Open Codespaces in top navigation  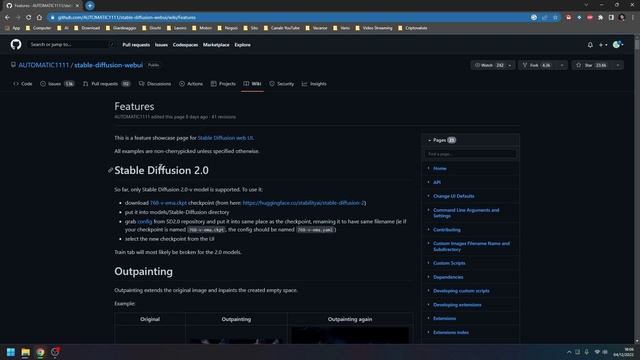185,45
